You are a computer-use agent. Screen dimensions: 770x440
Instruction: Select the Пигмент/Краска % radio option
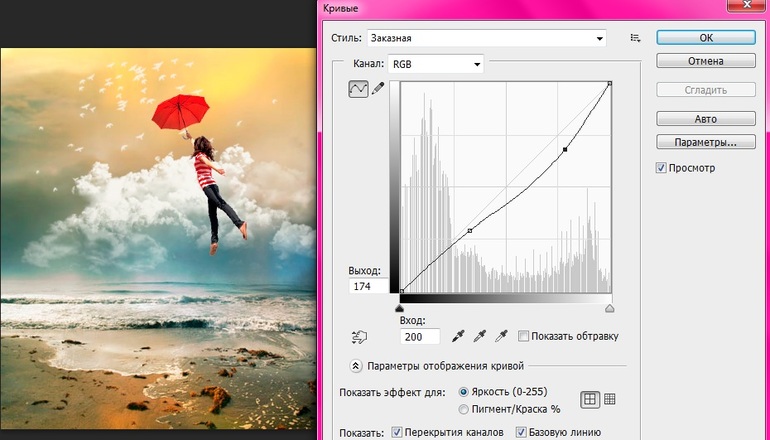coord(463,409)
